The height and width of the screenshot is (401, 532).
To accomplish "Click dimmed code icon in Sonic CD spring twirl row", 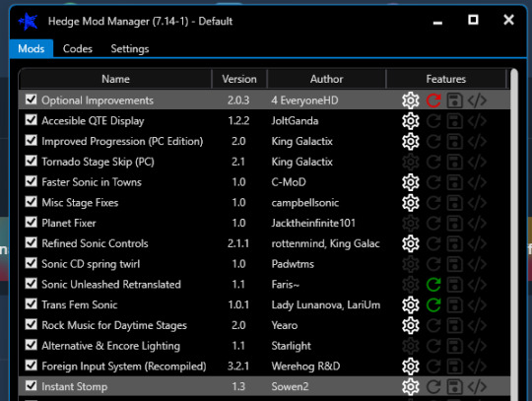I will [x=477, y=264].
